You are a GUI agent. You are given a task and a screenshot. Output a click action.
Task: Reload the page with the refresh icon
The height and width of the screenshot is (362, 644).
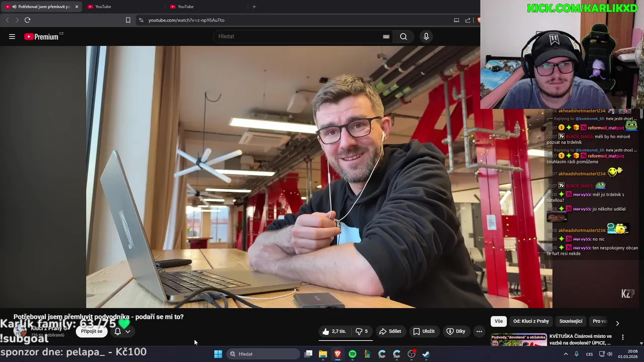click(27, 20)
